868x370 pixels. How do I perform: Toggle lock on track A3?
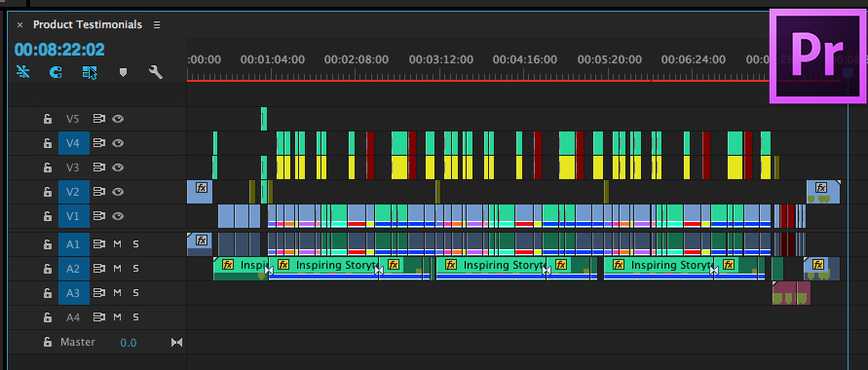(x=48, y=293)
